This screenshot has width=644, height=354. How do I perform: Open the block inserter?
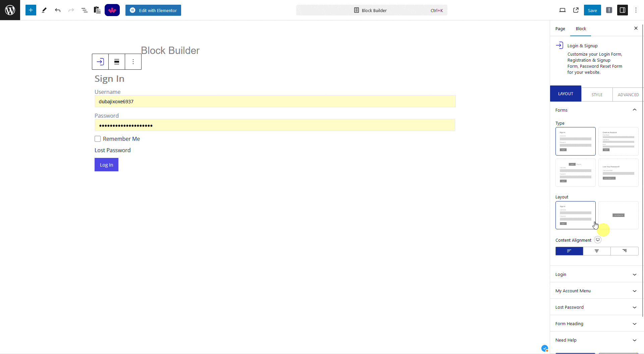pyautogui.click(x=31, y=10)
